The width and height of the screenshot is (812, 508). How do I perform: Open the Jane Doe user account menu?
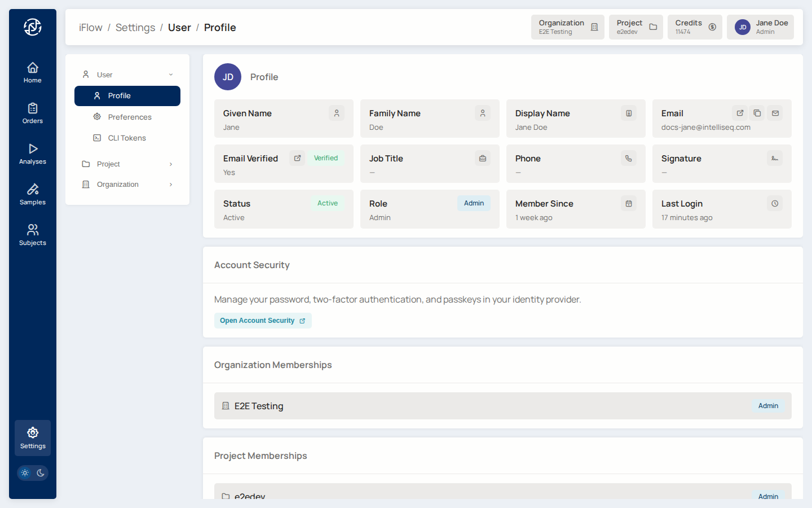pos(760,27)
